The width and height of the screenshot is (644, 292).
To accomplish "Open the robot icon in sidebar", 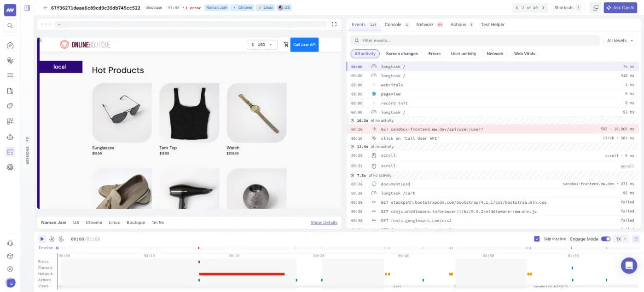I will 10,137.
